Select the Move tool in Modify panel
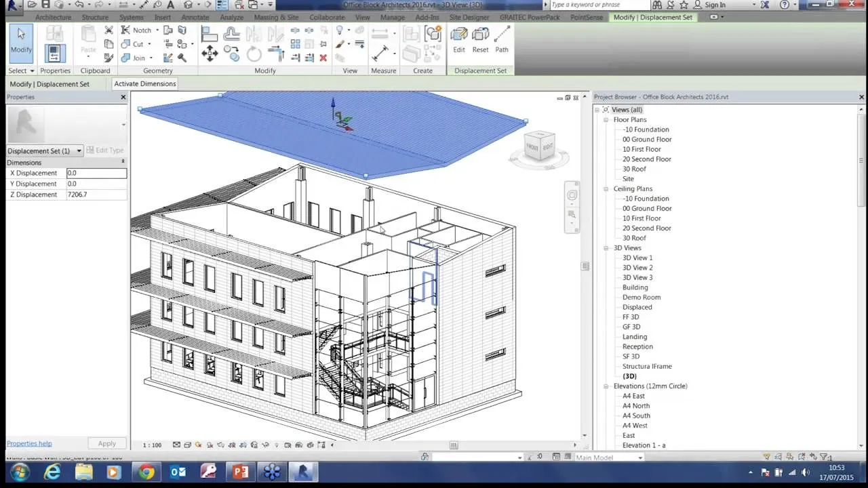868x488 pixels. [210, 54]
